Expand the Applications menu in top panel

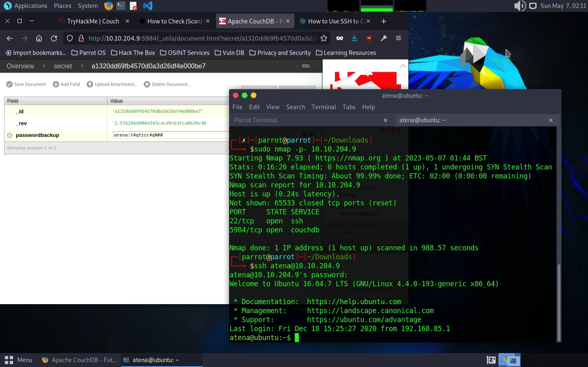click(x=26, y=6)
